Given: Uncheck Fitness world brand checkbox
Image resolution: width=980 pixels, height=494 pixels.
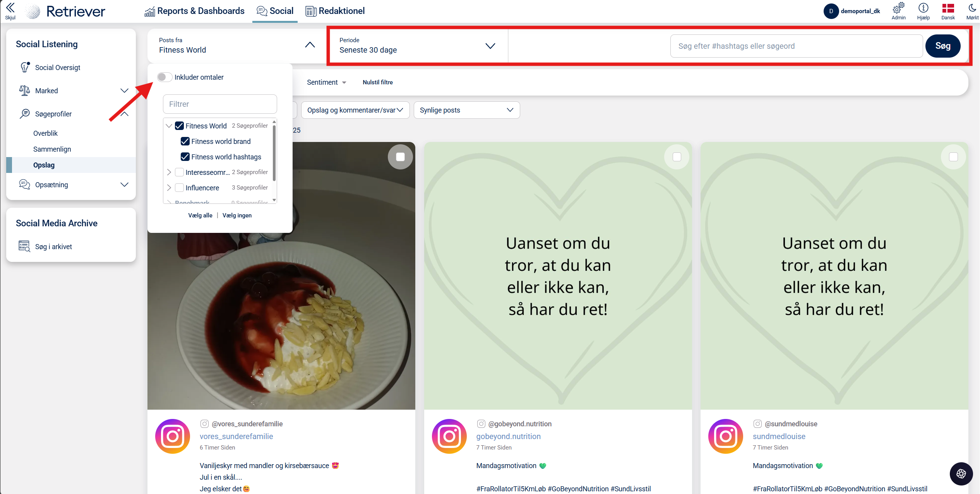Looking at the screenshot, I should pos(185,142).
